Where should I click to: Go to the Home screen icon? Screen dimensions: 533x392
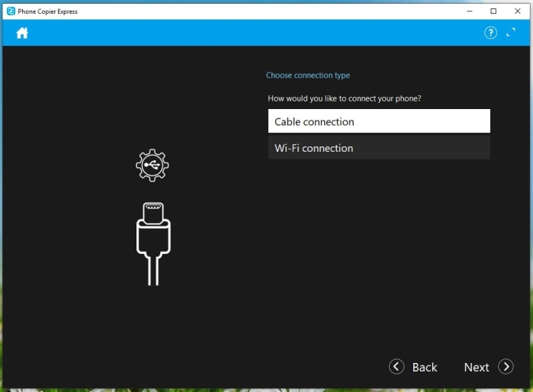22,33
